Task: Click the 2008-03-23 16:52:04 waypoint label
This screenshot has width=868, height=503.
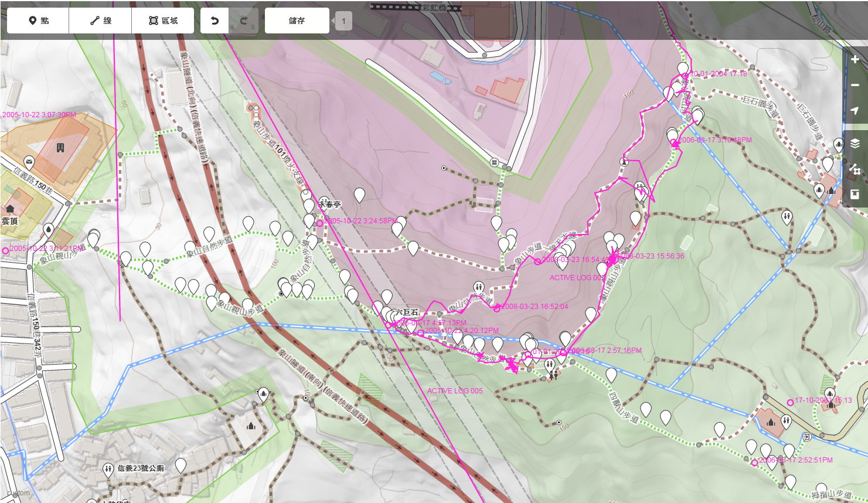Action: click(x=534, y=307)
